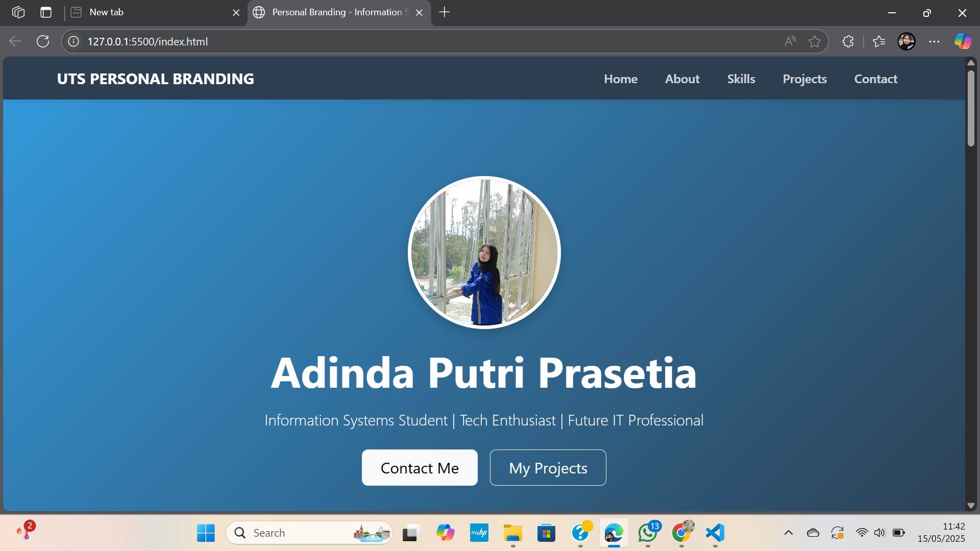Expand hidden icons in system tray

789,533
